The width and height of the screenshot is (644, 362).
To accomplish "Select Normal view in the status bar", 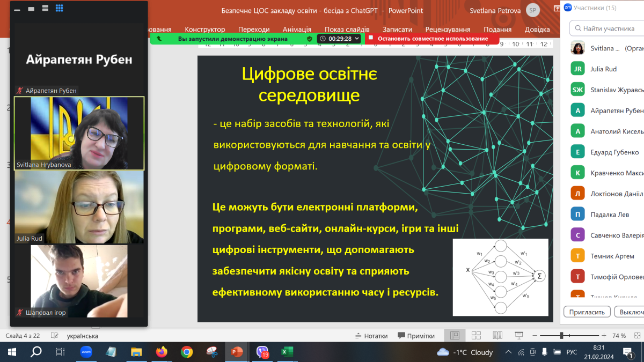I will (455, 336).
